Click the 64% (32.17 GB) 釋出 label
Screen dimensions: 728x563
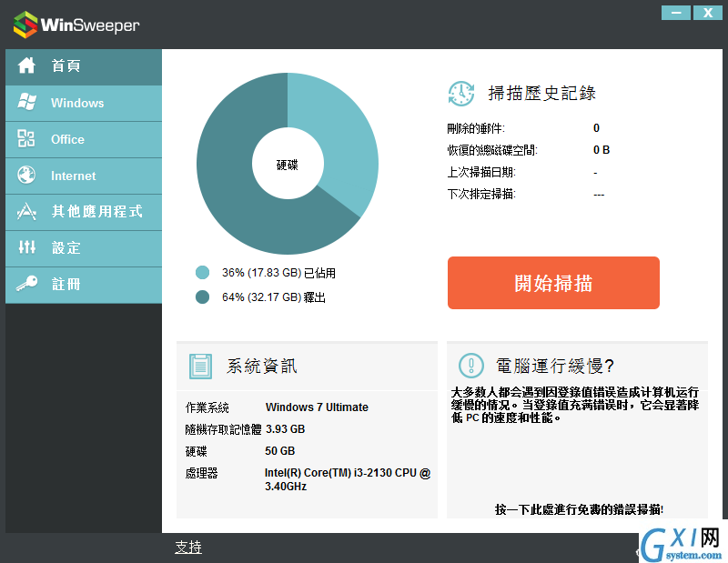(274, 297)
